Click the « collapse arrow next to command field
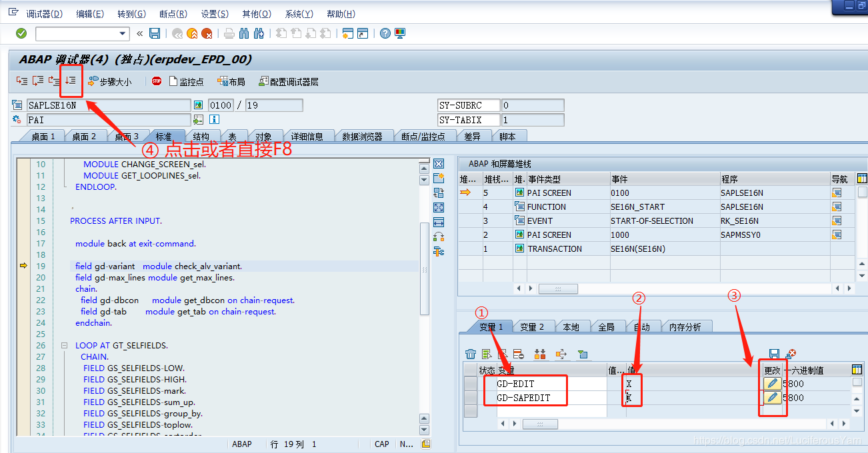Viewport: 868px width, 453px height. [139, 33]
